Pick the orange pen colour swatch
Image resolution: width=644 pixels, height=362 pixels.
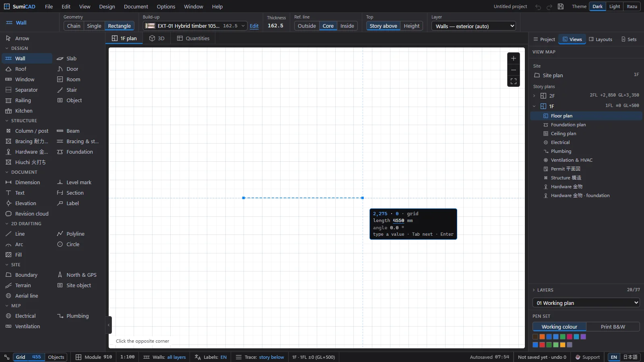click(x=542, y=337)
